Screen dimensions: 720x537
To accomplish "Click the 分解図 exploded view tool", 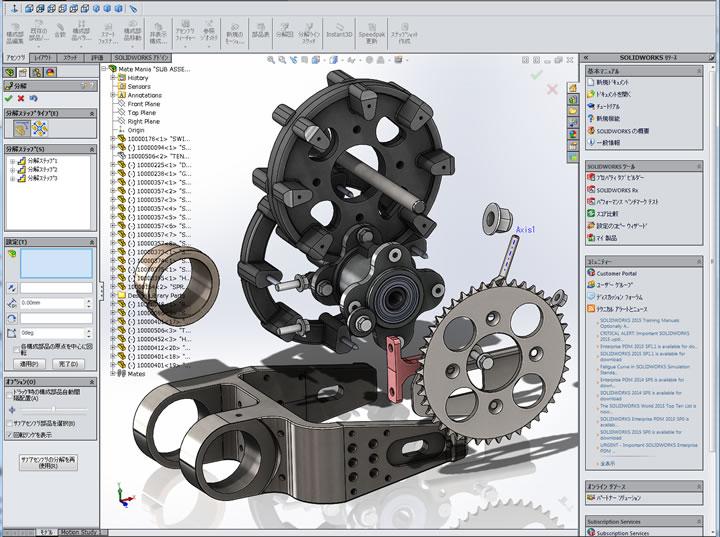I will coord(285,31).
